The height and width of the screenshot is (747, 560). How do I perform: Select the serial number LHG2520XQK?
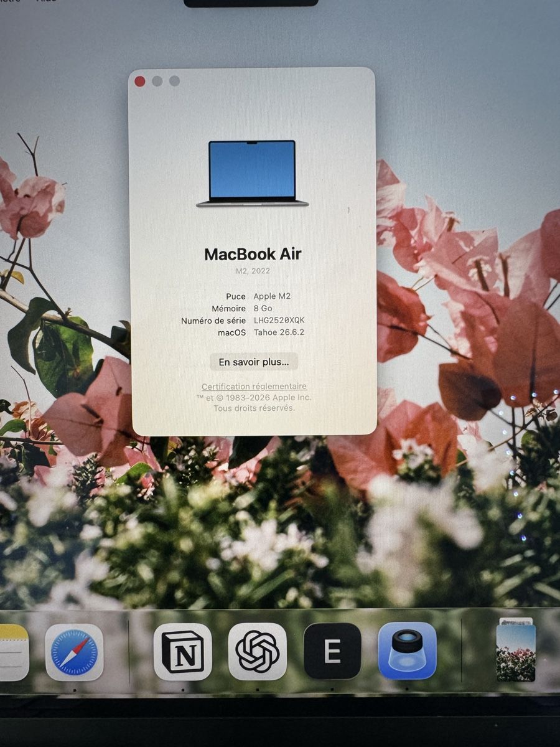[279, 321]
